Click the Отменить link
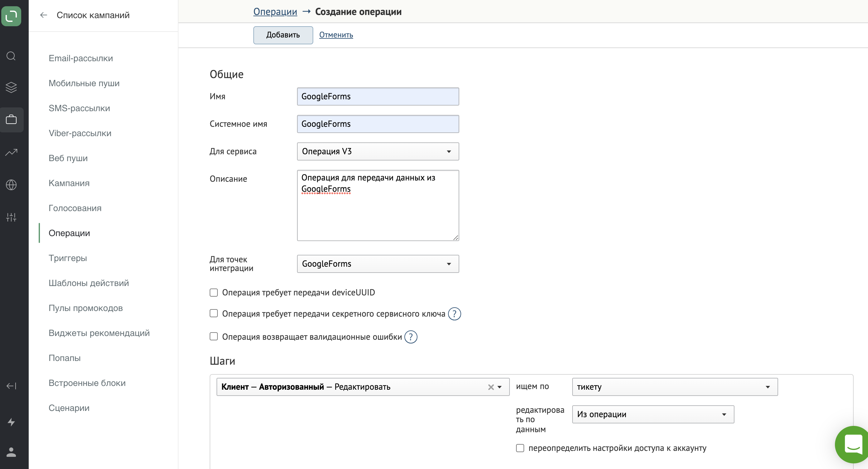 pyautogui.click(x=336, y=35)
